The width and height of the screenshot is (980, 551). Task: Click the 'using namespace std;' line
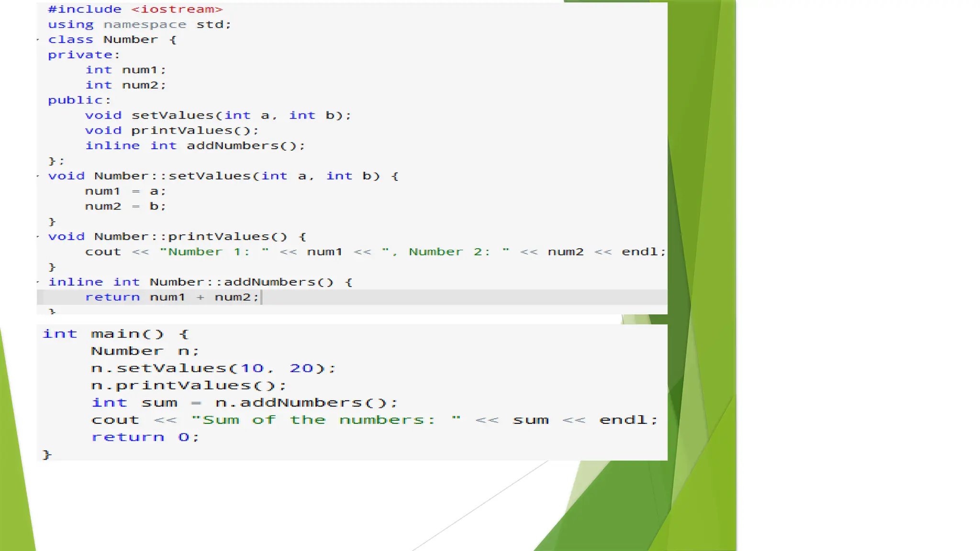[139, 24]
